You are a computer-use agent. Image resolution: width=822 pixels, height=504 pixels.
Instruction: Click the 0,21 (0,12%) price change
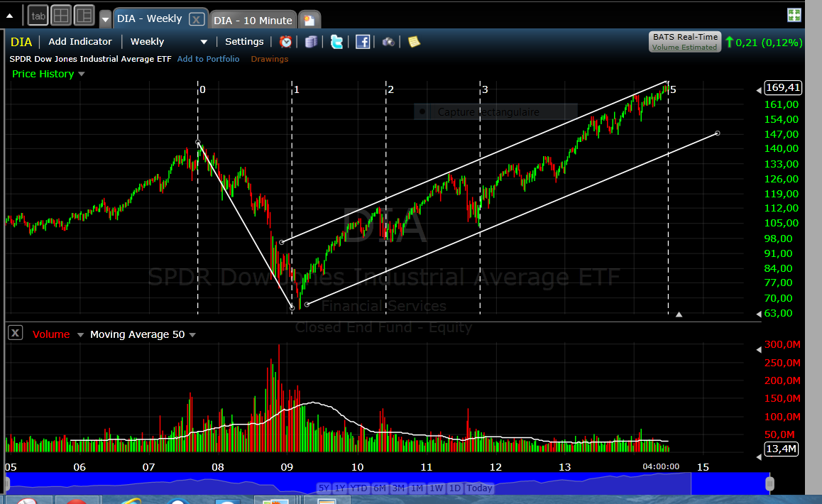click(x=765, y=43)
